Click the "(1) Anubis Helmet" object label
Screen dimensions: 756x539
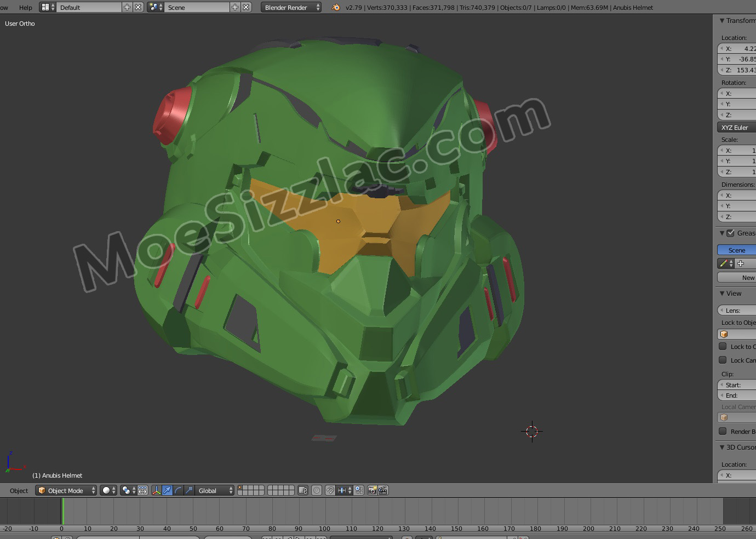point(57,475)
